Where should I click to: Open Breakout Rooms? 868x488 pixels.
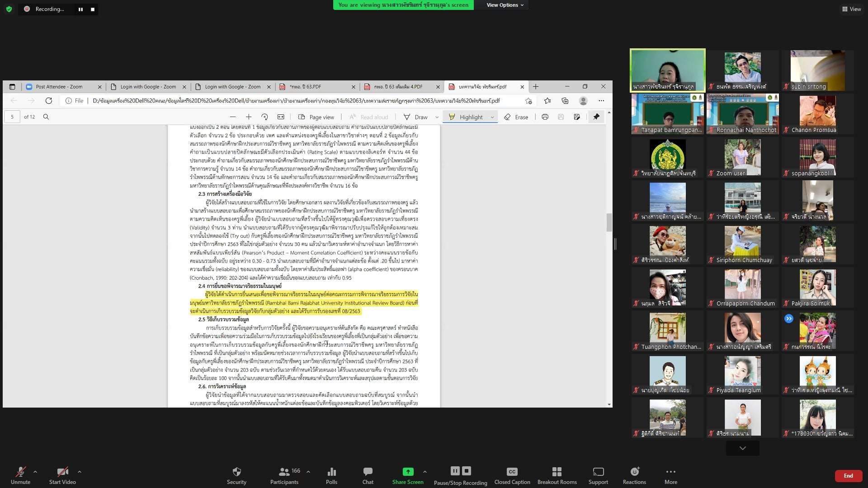point(557,472)
